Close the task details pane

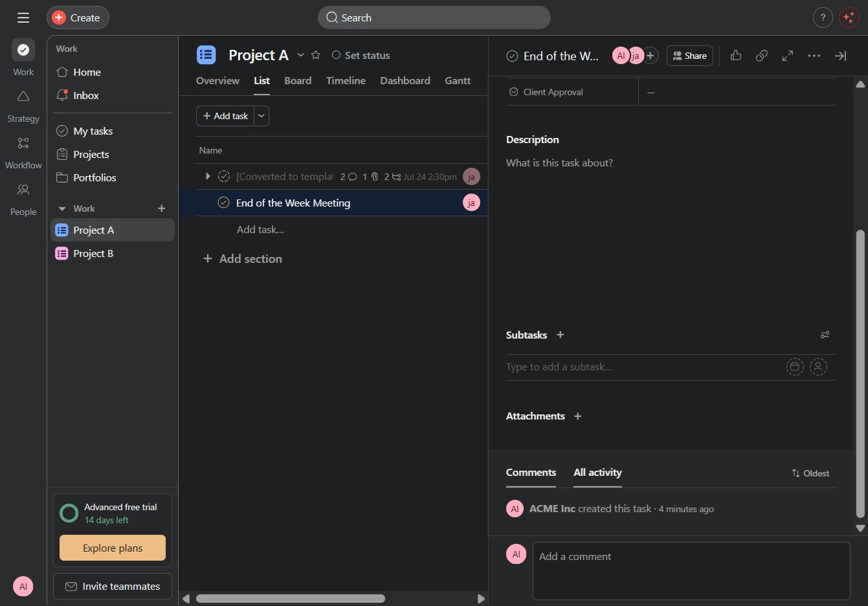click(x=840, y=56)
